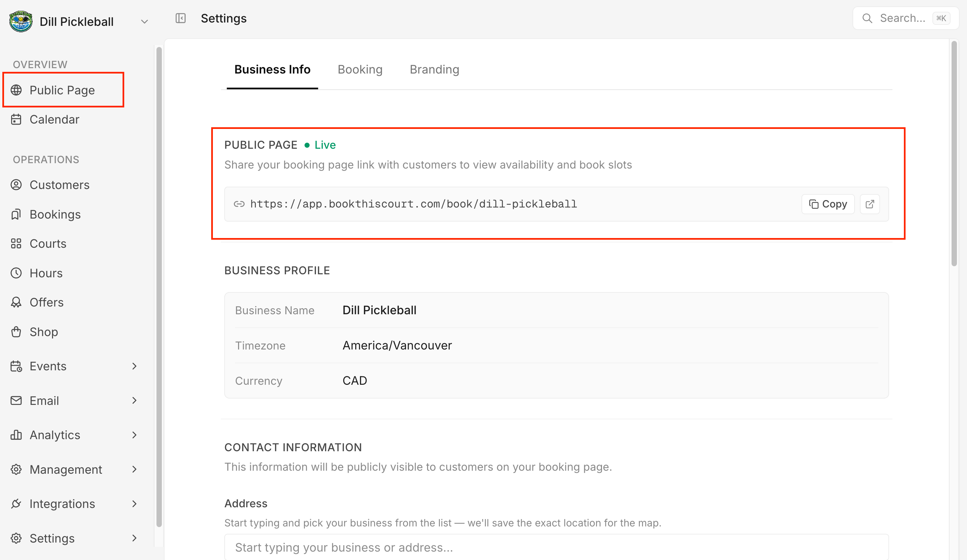
Task: Click the Settings page title
Action: [x=224, y=18]
